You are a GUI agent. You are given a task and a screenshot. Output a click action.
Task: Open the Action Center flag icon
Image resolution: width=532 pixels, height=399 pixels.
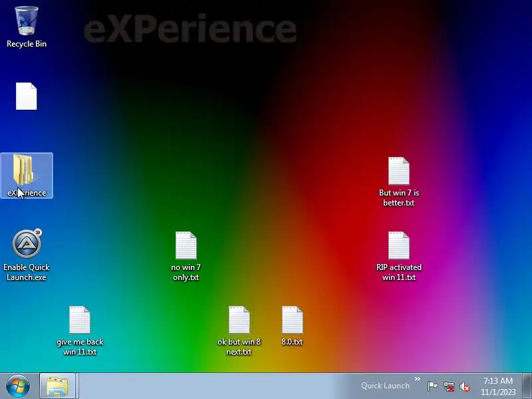pos(432,386)
